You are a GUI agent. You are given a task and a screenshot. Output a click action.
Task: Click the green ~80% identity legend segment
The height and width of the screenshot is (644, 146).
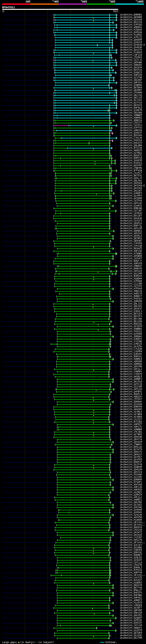tap(101, 4)
